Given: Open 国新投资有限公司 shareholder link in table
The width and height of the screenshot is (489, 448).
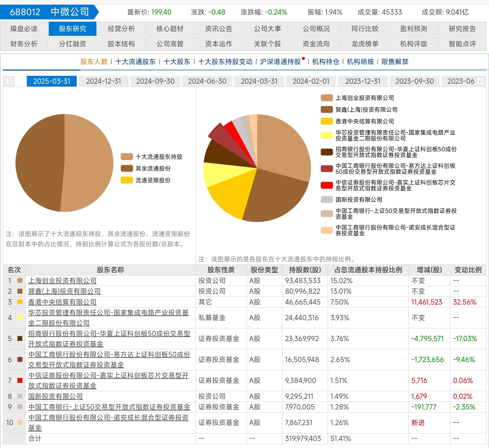Looking at the screenshot, I should coord(56,396).
